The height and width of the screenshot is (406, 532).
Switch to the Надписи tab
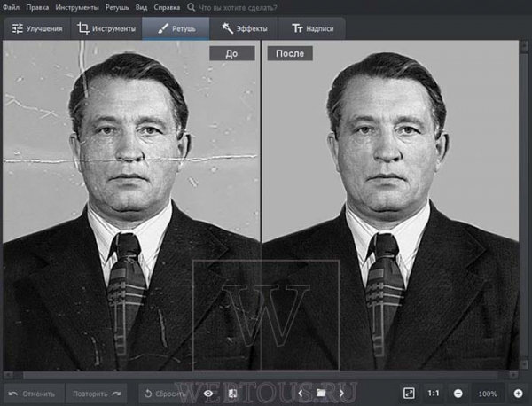(x=312, y=28)
